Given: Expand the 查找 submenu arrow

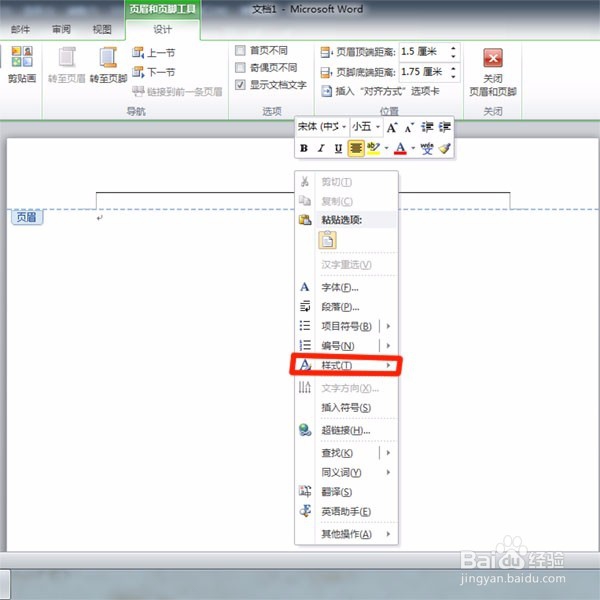Looking at the screenshot, I should click(x=388, y=453).
